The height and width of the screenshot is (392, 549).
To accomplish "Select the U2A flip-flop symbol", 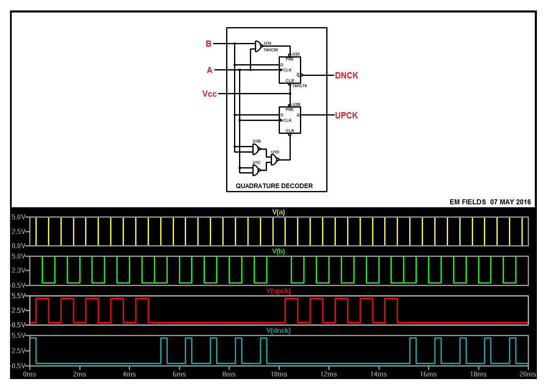I will coord(290,70).
